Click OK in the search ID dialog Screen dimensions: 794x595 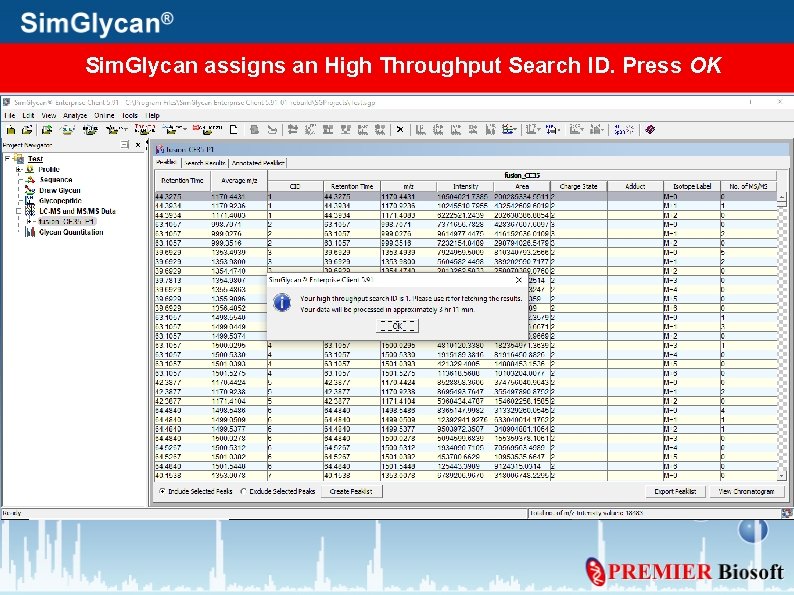pos(398,326)
